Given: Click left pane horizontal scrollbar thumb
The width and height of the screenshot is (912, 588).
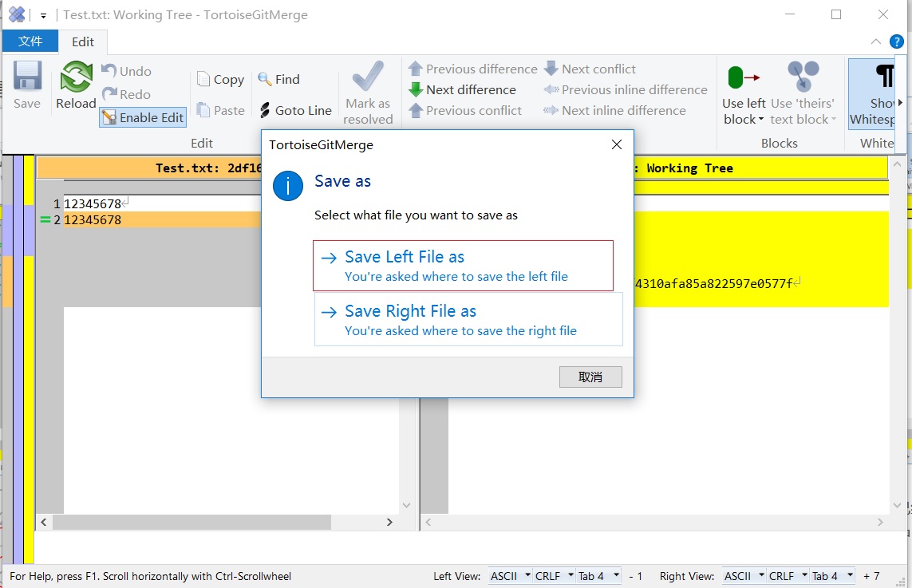Looking at the screenshot, I should (192, 523).
